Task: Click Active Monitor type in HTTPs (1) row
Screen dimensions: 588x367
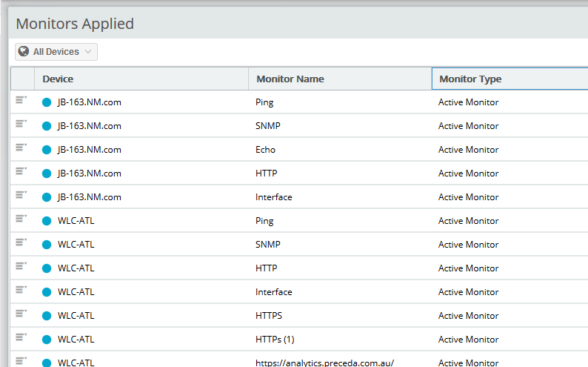Action: point(468,340)
